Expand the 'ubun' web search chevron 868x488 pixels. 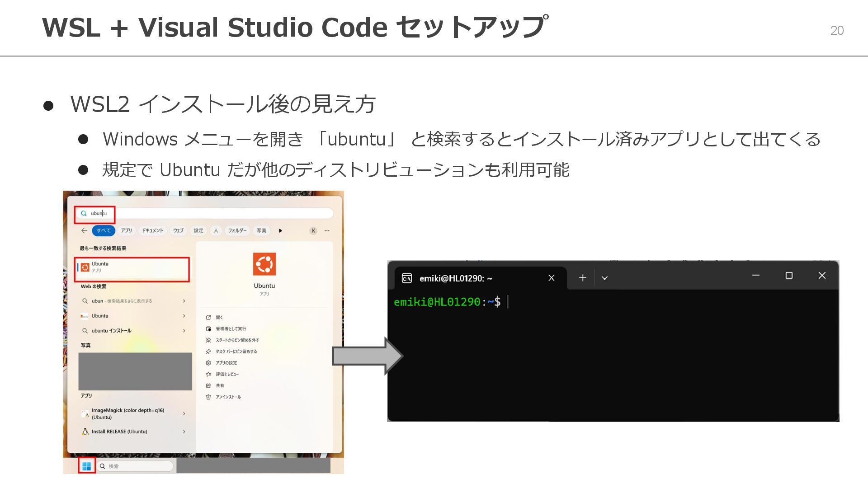coord(184,301)
